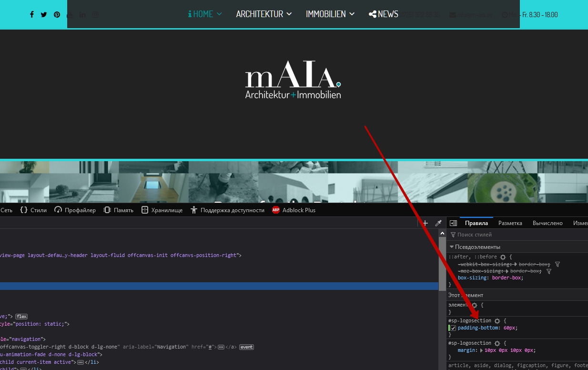This screenshot has height=370, width=588.
Task: Activate the eyedropper color picker tool
Action: [438, 223]
